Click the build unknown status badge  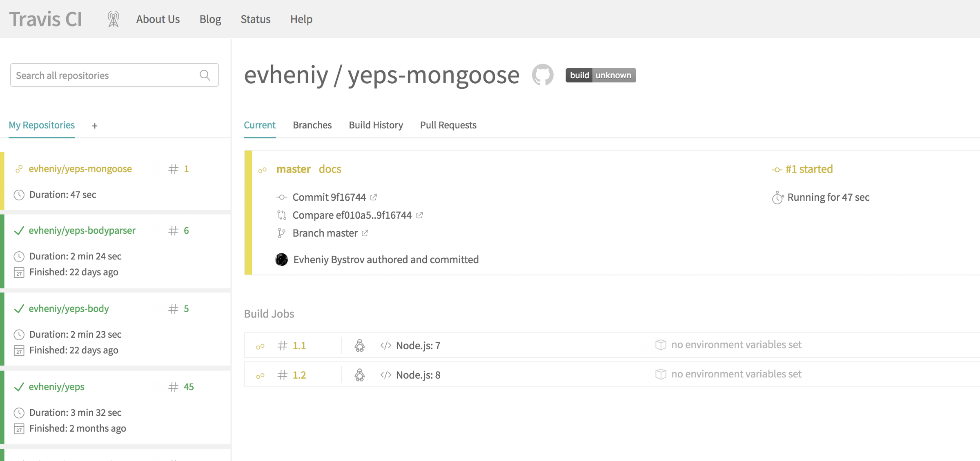(x=600, y=75)
